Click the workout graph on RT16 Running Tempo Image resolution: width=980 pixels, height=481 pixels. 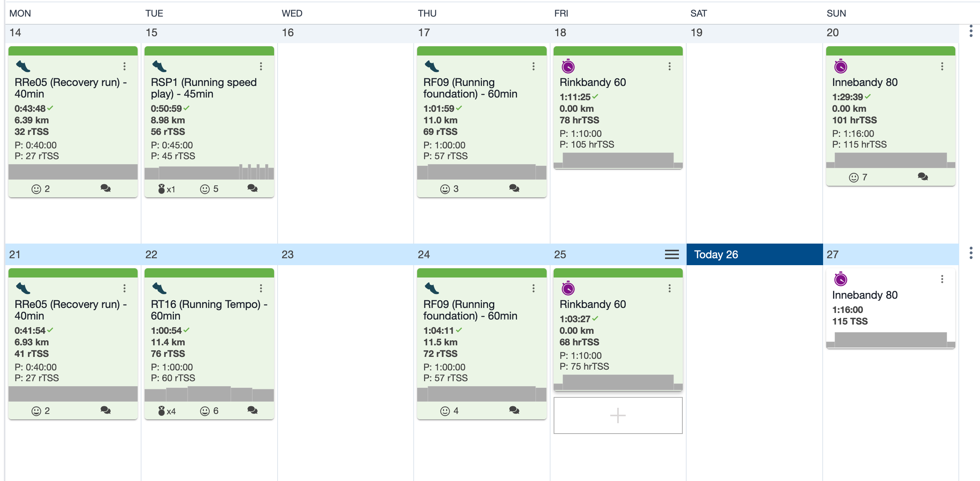209,394
